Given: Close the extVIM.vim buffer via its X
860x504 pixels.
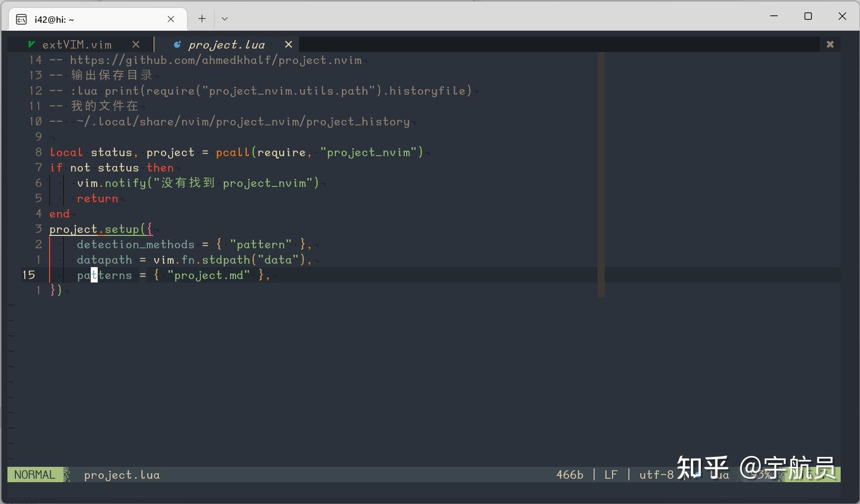Looking at the screenshot, I should [136, 44].
